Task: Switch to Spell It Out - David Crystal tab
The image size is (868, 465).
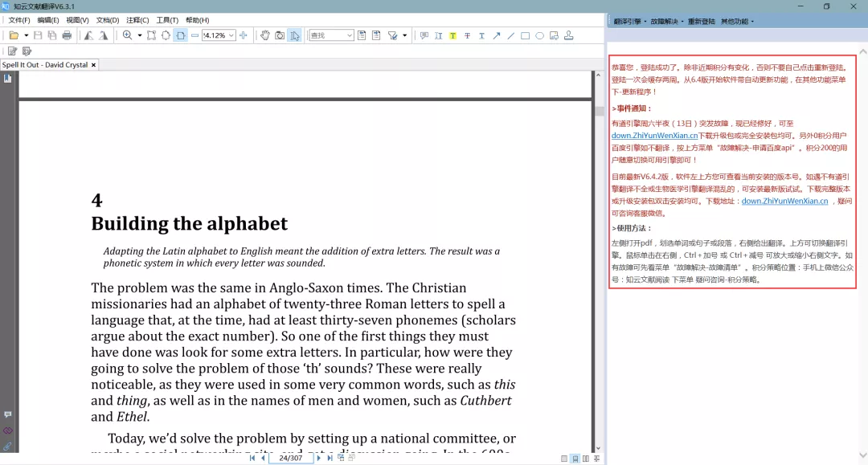Action: pos(44,65)
